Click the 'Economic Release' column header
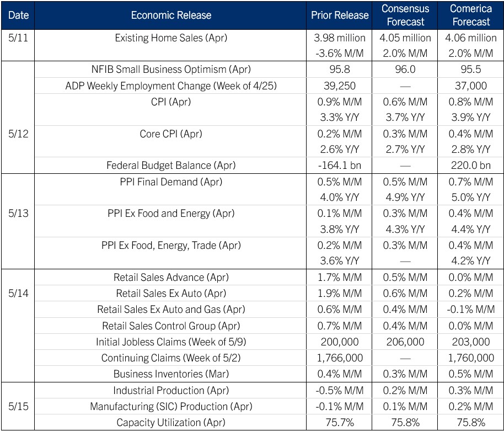 pos(171,15)
